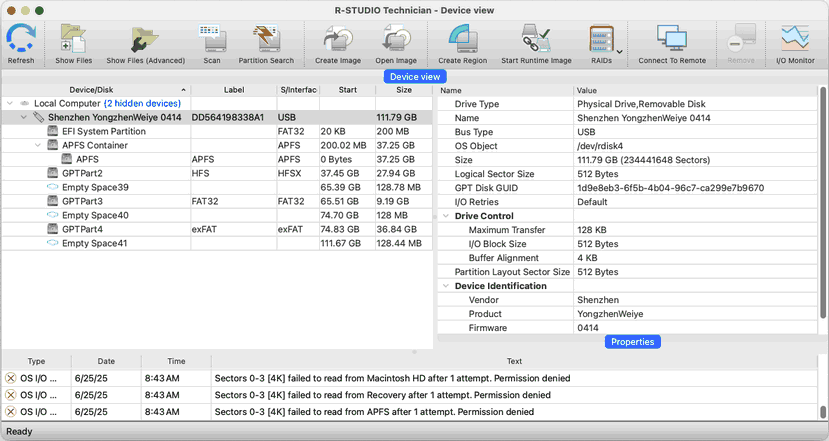This screenshot has width=829, height=441.
Task: Collapse the Device Identification property group
Action: pos(446,286)
